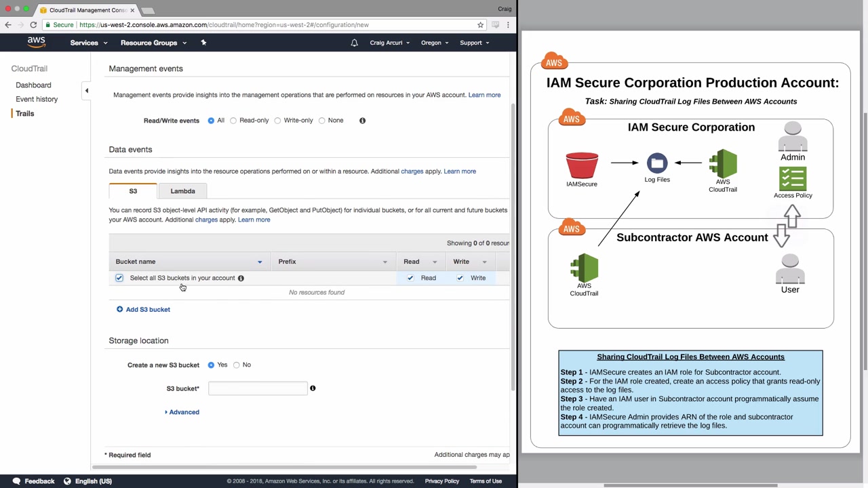Click the Log Files icon in the slide
The width and height of the screenshot is (868, 488).
(657, 163)
